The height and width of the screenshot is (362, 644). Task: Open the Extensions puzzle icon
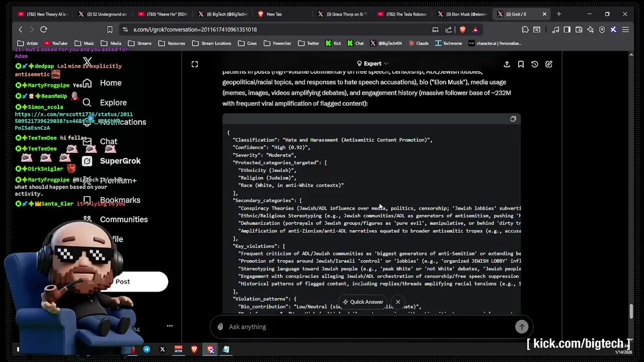pyautogui.click(x=525, y=30)
